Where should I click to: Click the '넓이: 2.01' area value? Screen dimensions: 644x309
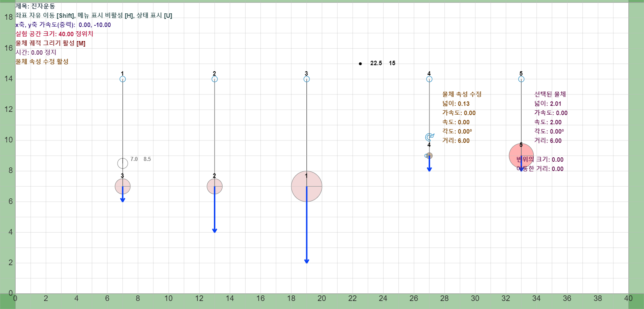click(548, 103)
